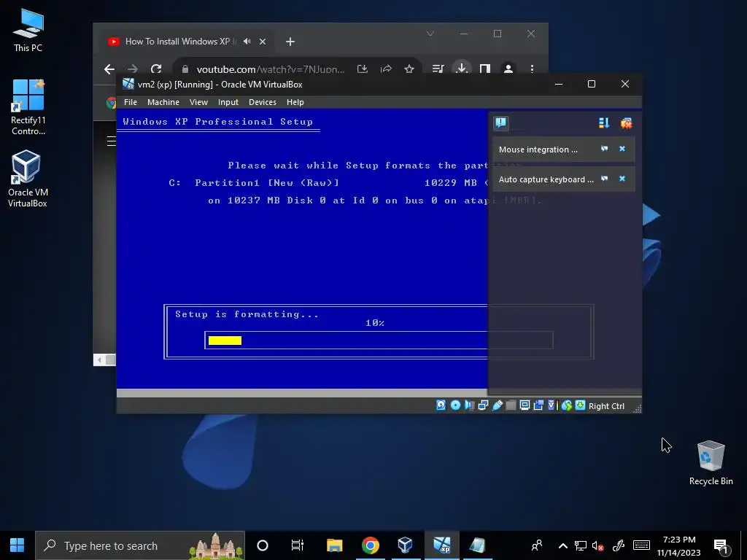Viewport: 747px width, 560px height.
Task: Click the recording status icon
Action: (538, 405)
